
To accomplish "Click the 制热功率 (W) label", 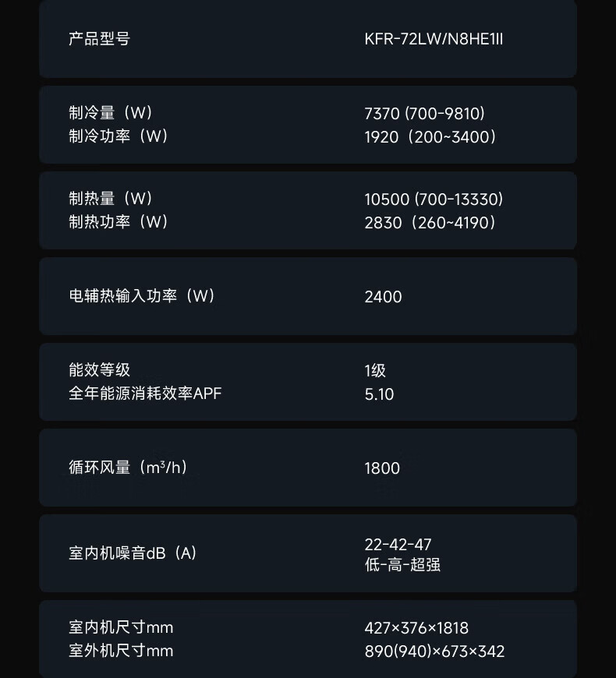I will coord(119,222).
